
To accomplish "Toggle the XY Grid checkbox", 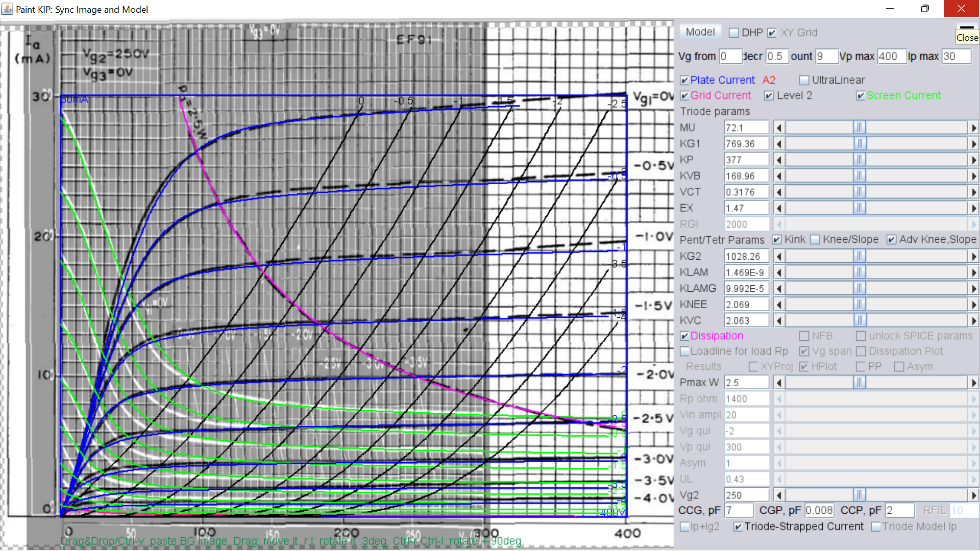I will 772,33.
